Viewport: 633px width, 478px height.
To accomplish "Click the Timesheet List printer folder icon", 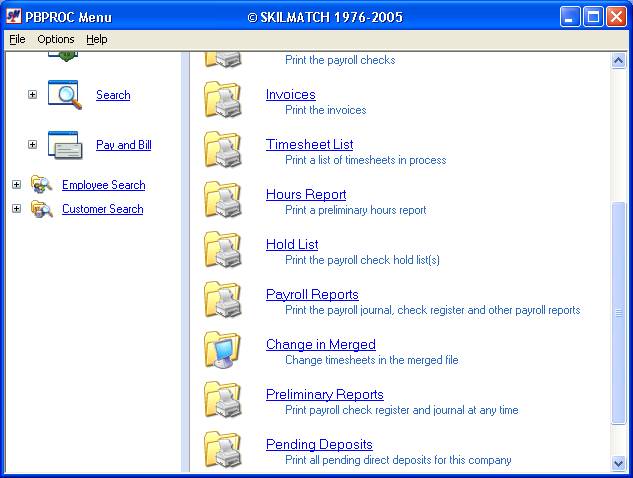I will pyautogui.click(x=223, y=150).
